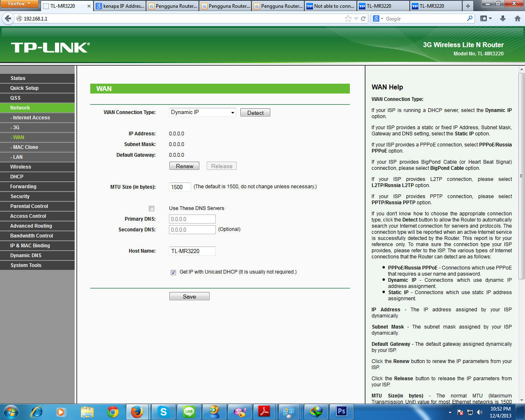Image resolution: width=525 pixels, height=420 pixels.
Task: Save the WAN settings
Action: click(x=189, y=297)
